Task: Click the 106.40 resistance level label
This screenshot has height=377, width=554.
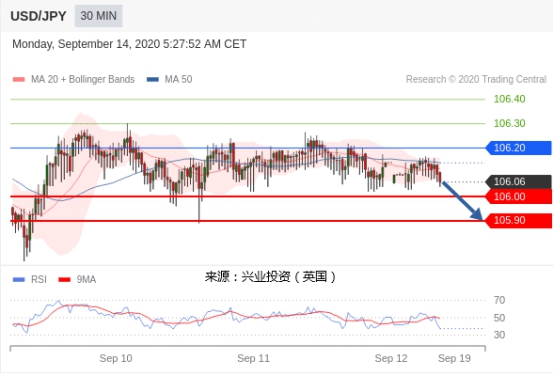Action: [x=509, y=99]
